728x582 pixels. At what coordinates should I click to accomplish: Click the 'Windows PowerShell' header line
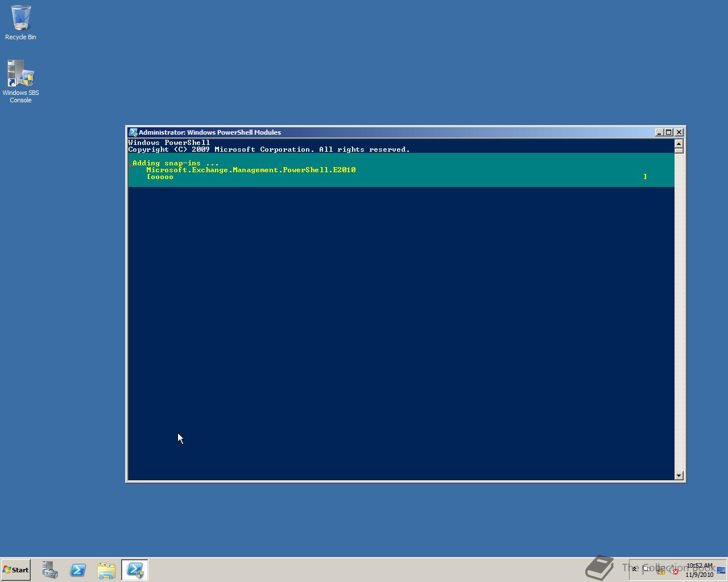click(x=169, y=143)
